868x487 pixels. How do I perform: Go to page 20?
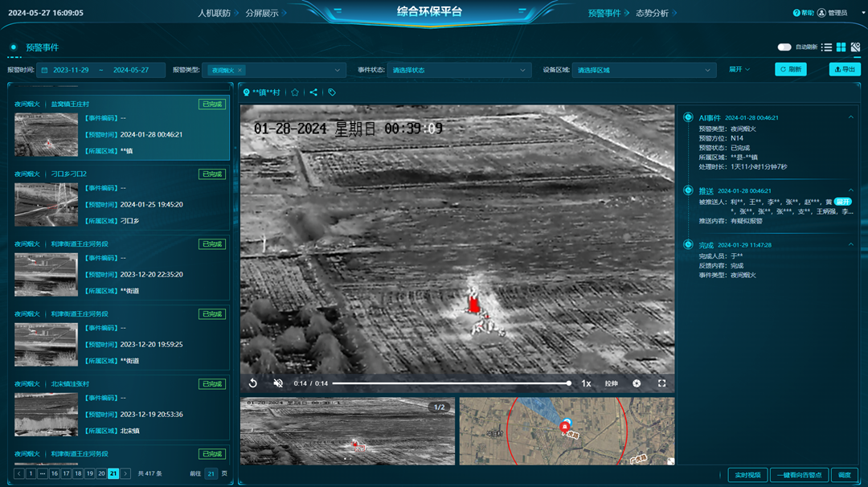point(101,473)
